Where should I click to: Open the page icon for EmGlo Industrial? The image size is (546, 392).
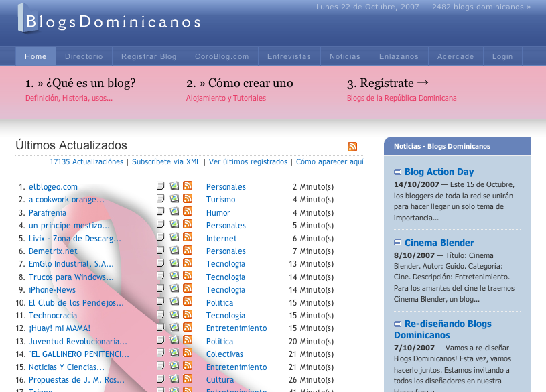point(160,263)
